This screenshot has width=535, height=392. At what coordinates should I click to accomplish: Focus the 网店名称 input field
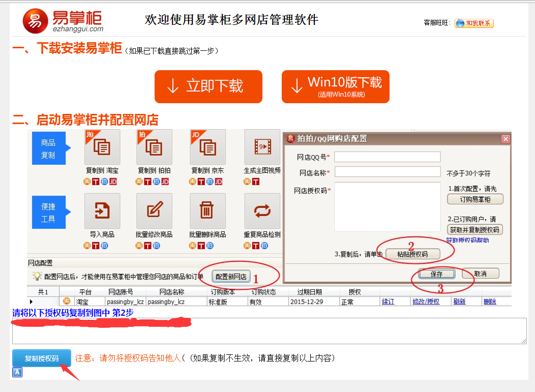[388, 172]
